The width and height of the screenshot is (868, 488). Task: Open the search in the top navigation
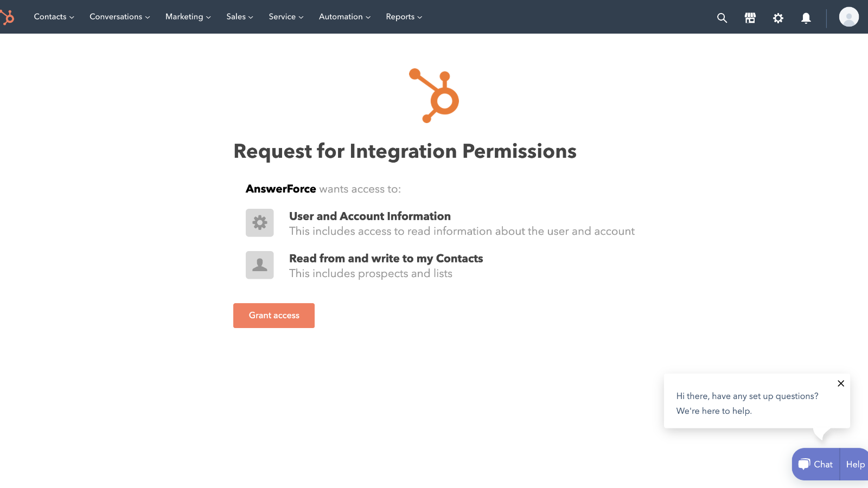coord(722,17)
